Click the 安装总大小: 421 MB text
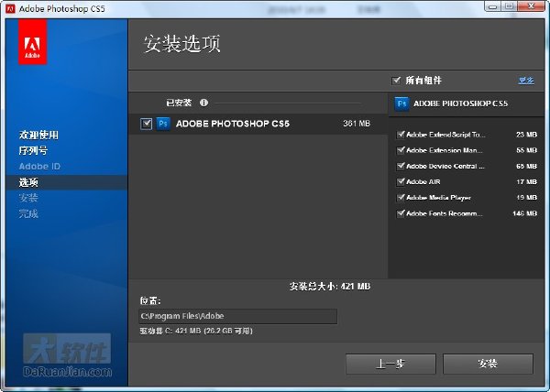The height and width of the screenshot is (392, 550). (330, 287)
